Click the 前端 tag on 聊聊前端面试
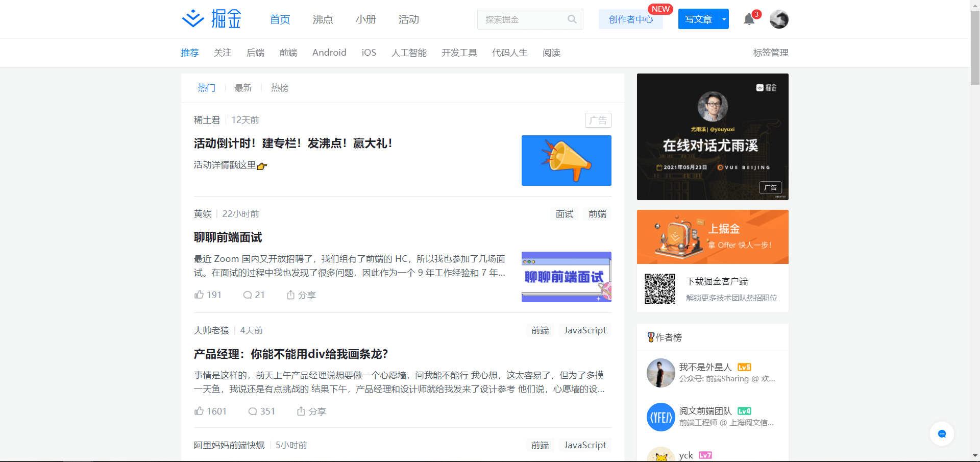 597,214
